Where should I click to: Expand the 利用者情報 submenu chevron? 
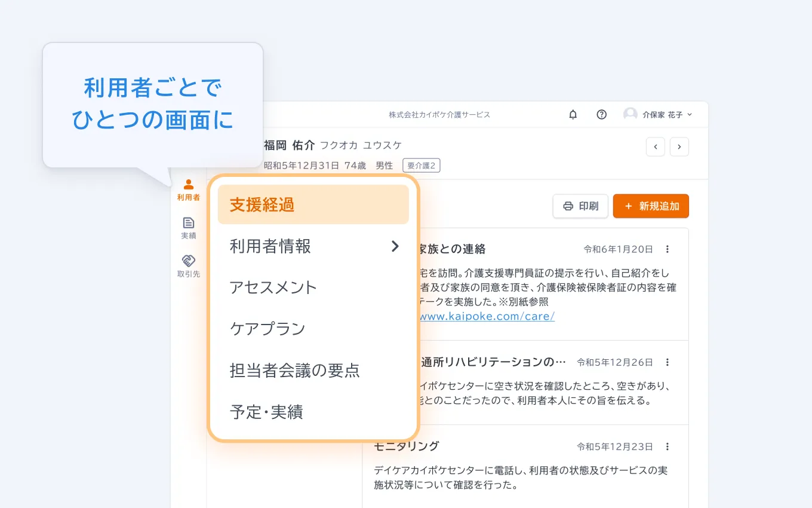pos(395,246)
